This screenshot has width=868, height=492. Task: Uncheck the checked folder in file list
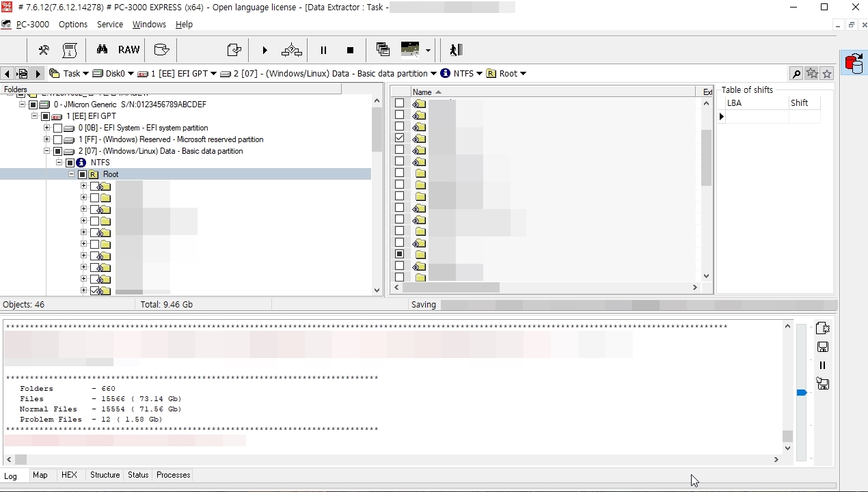point(400,138)
